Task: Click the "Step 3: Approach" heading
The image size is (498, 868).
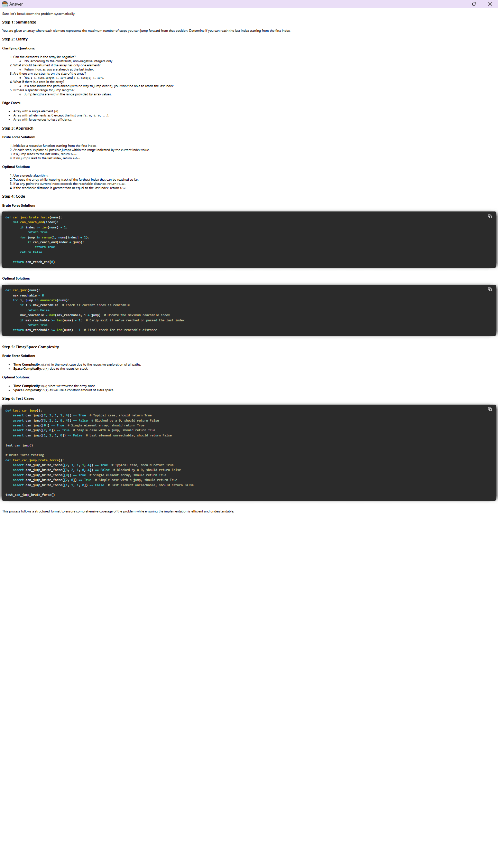Action: 18,128
